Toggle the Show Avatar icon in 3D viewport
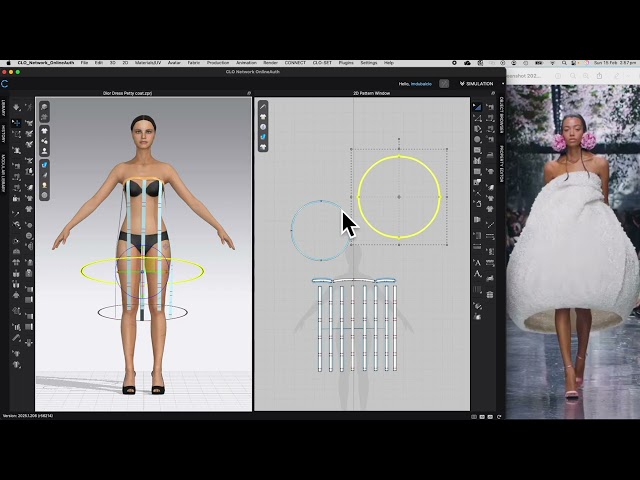The height and width of the screenshot is (480, 640). (44, 151)
